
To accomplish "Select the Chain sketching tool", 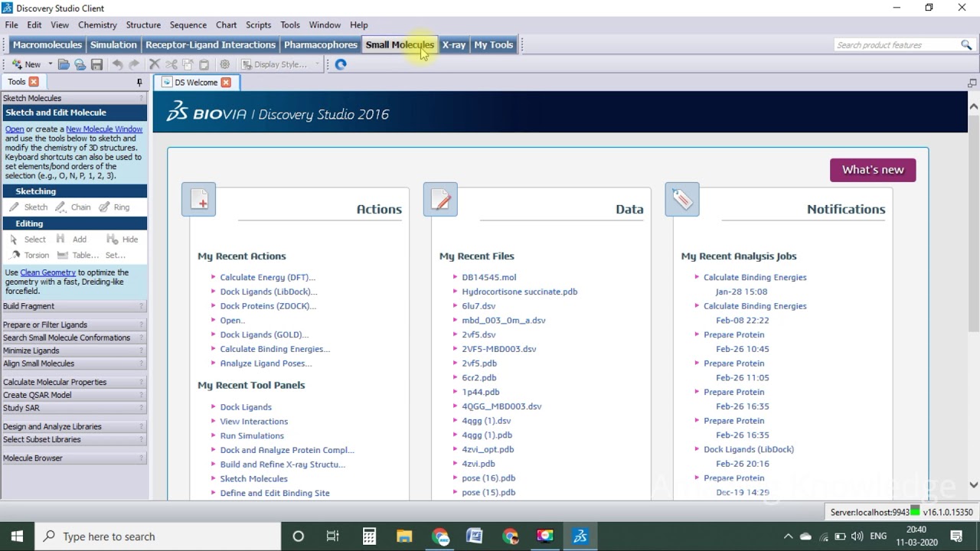I will (x=73, y=207).
